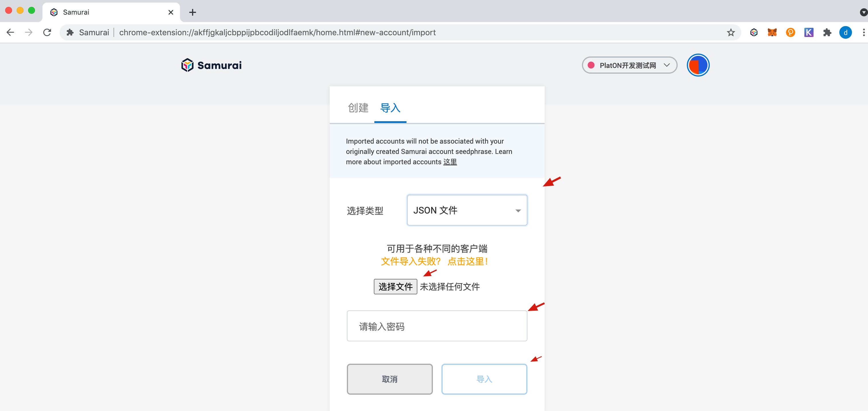Open the Chrome profile 'd' avatar

click(x=845, y=32)
